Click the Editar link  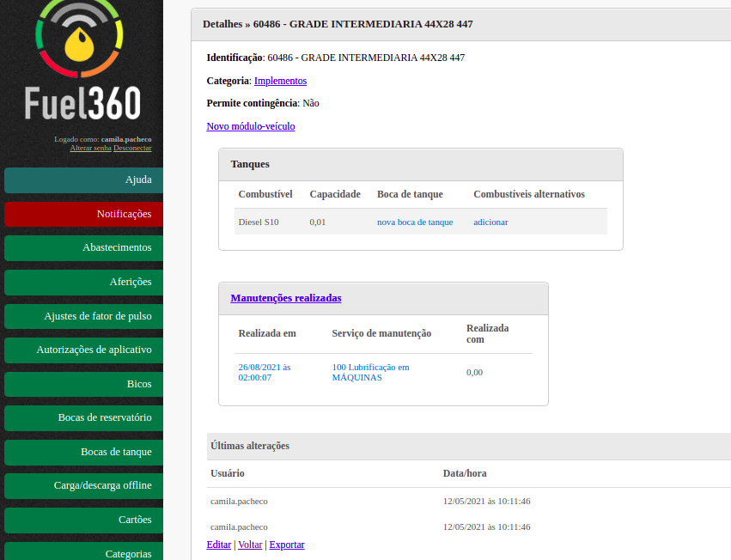[x=219, y=545]
